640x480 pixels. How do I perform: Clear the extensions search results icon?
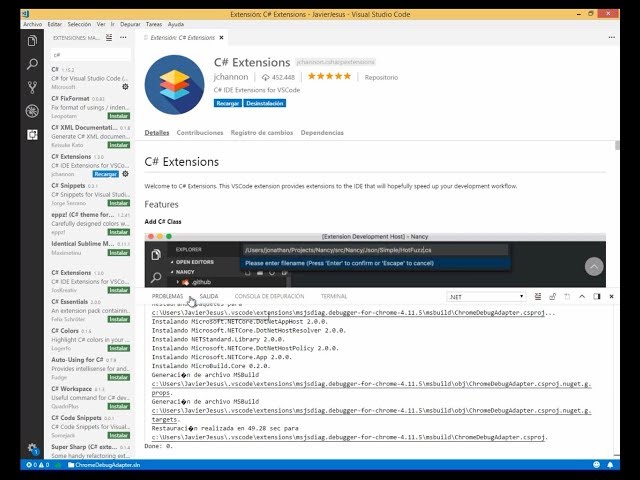pyautogui.click(x=109, y=38)
